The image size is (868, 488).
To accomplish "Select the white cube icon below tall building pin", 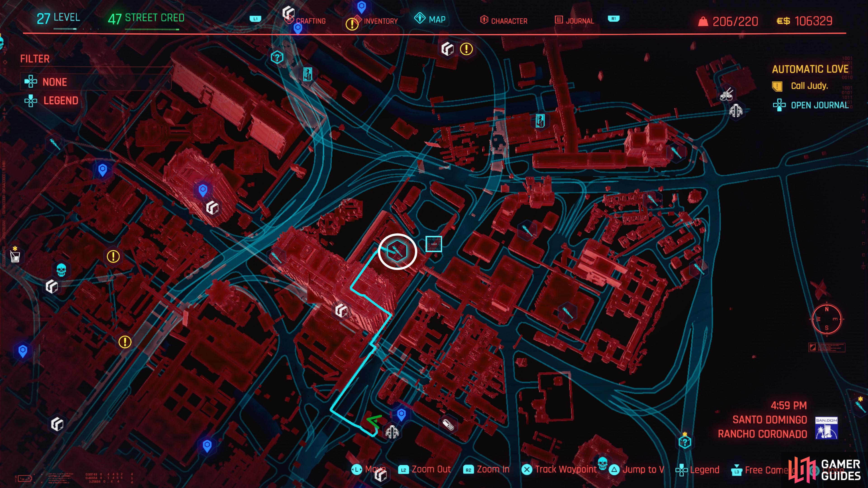I will click(212, 208).
